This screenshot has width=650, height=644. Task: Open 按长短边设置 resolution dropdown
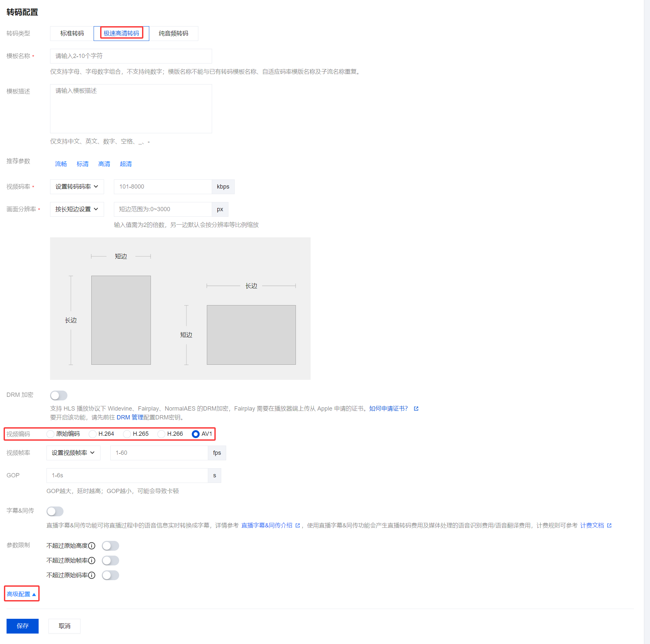tap(77, 209)
